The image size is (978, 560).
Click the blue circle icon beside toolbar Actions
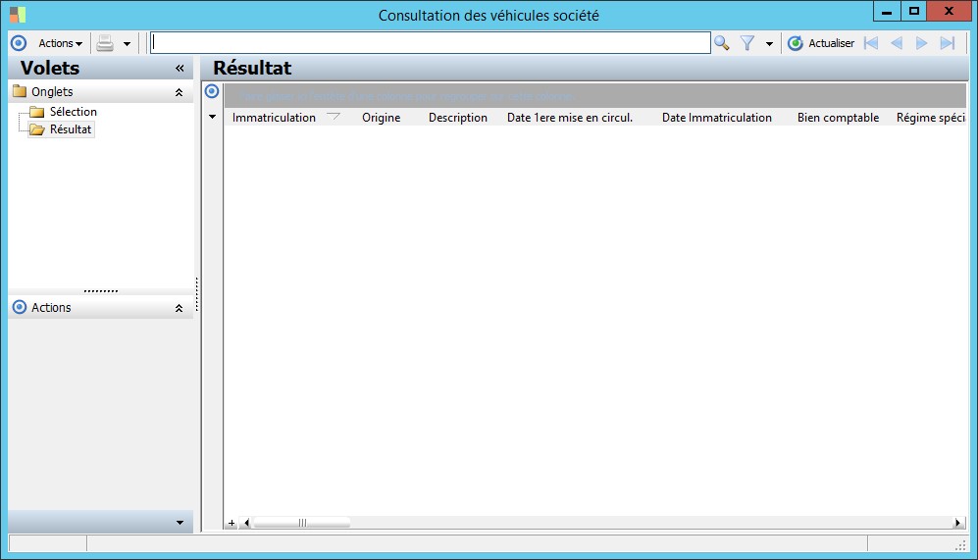tap(19, 43)
